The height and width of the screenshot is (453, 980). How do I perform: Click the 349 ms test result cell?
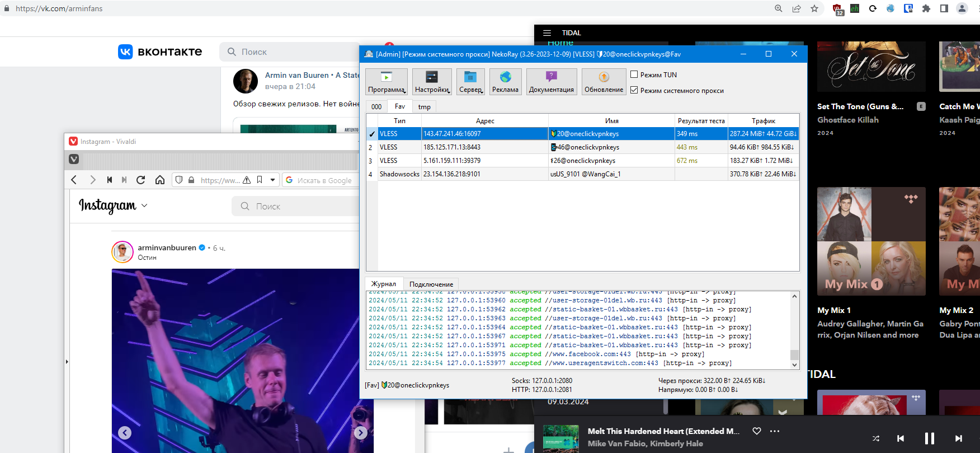[701, 134]
